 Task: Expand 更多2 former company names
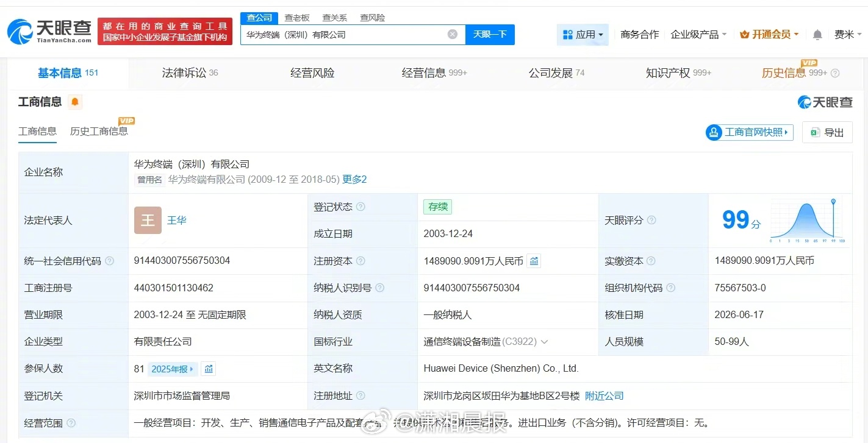[x=354, y=179]
